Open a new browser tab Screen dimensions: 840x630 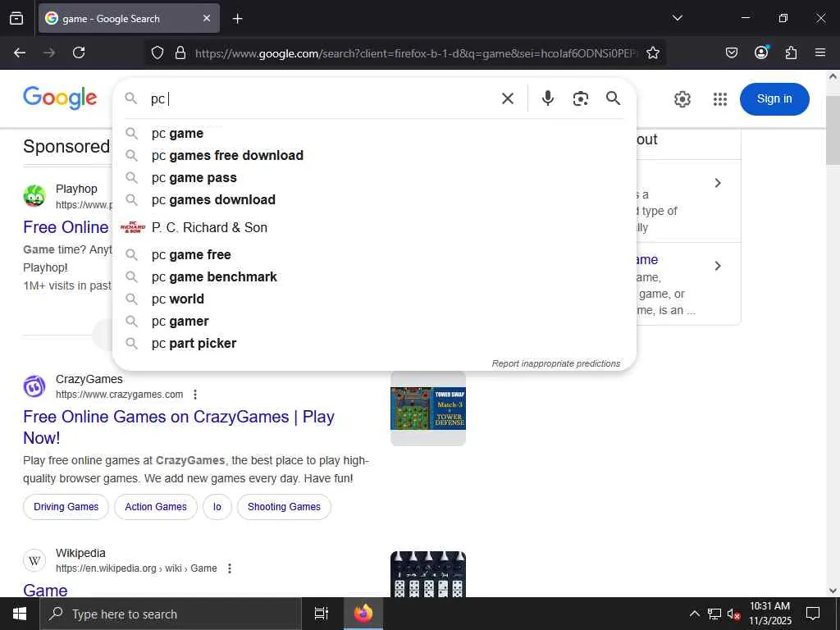pyautogui.click(x=237, y=19)
